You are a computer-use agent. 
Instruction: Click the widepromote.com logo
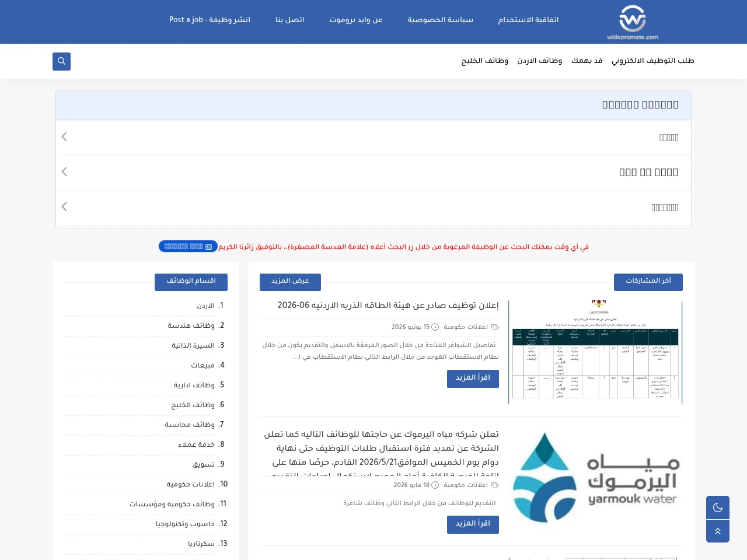[x=633, y=22]
